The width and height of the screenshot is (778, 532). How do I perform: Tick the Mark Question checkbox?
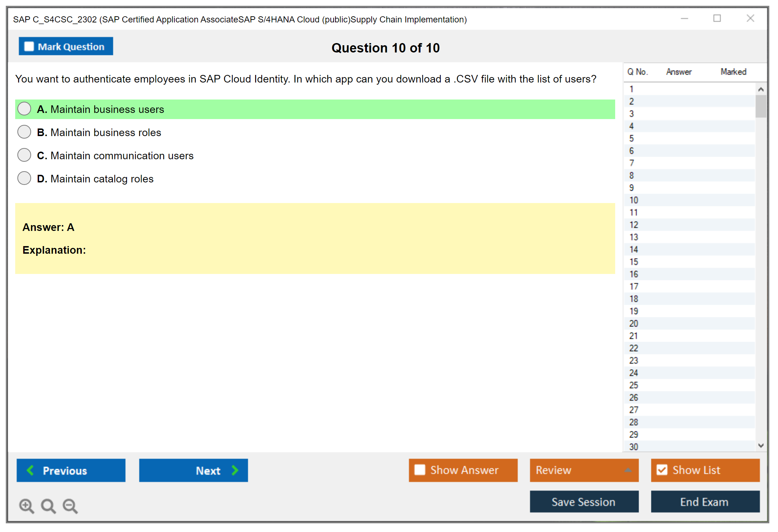tap(29, 47)
